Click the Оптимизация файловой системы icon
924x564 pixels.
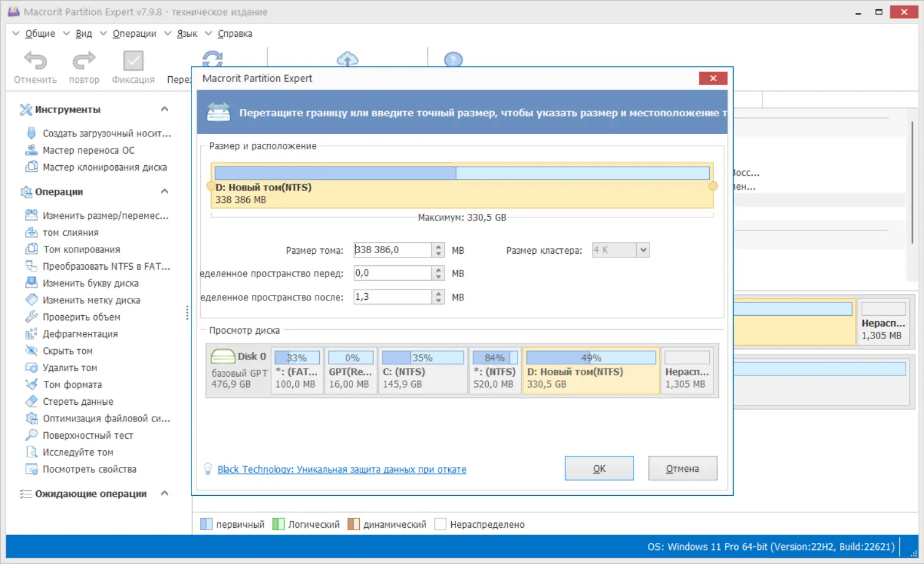click(31, 418)
